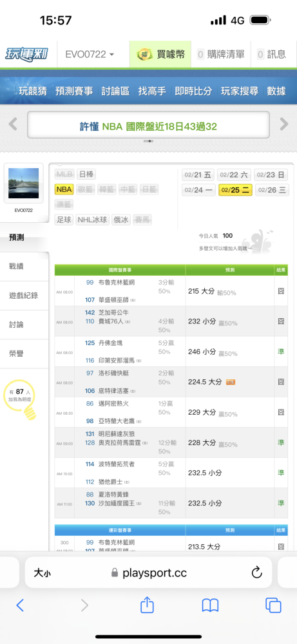Open 即時比分 live scores
The height and width of the screenshot is (644, 297).
coord(193,91)
